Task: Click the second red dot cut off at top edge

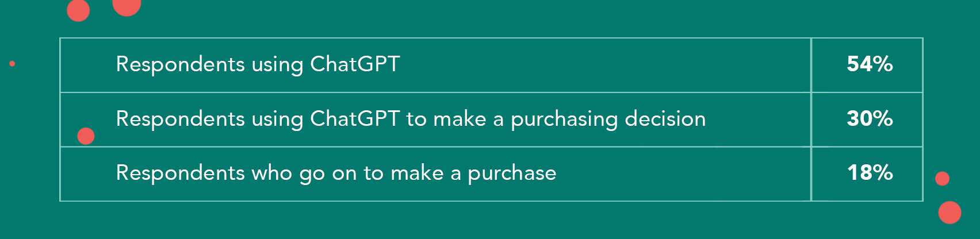Action: 127,6
